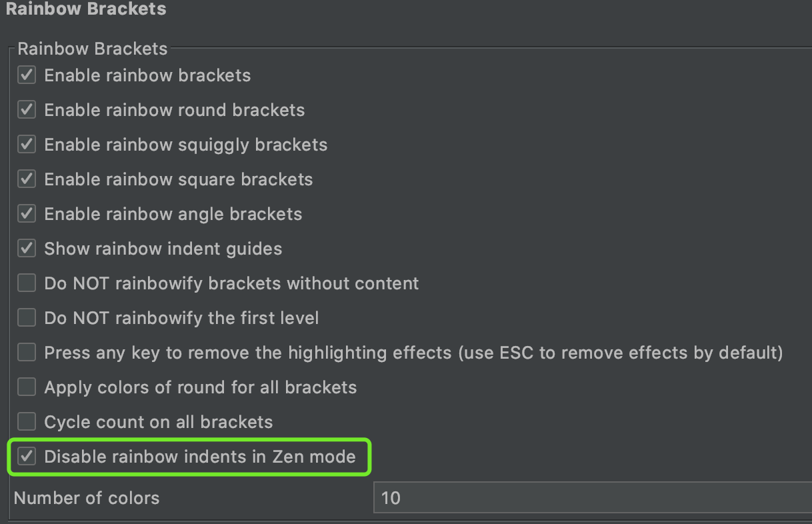Click the "Rainbow Brackets" group header
The image size is (812, 524).
[91, 48]
